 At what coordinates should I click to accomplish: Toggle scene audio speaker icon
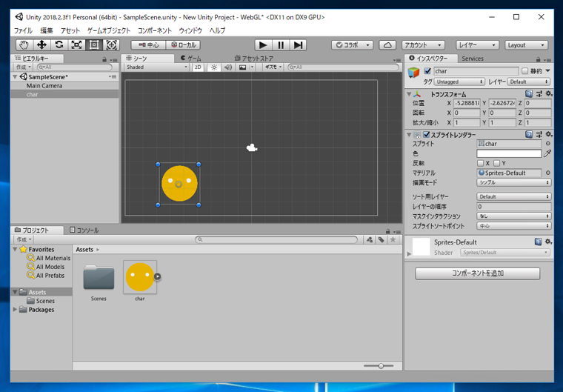[227, 67]
